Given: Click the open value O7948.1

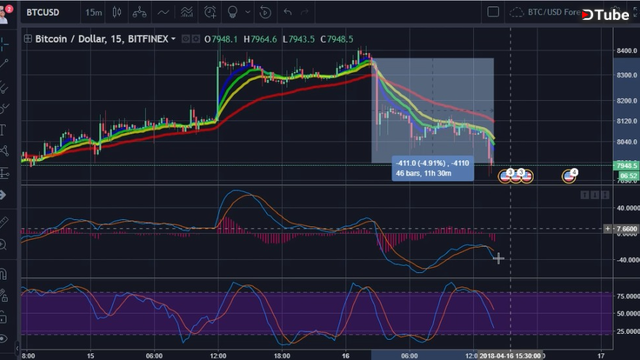Looking at the screenshot, I should coord(221,39).
